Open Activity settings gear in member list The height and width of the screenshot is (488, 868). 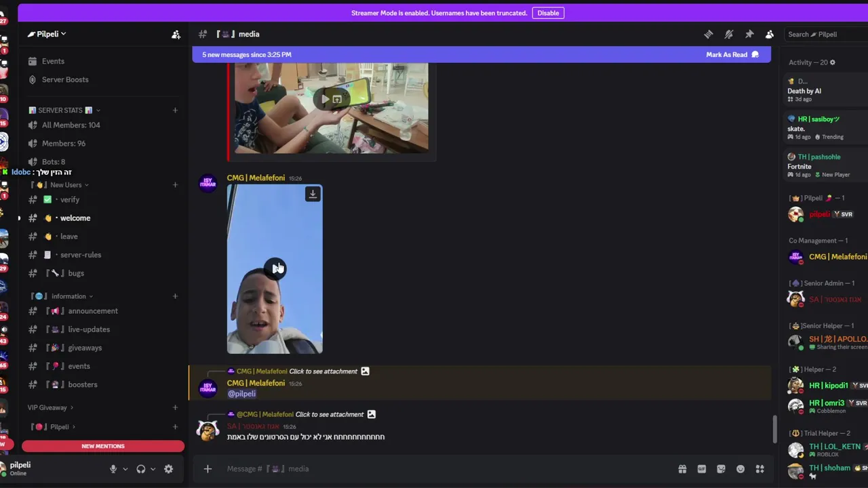(833, 62)
